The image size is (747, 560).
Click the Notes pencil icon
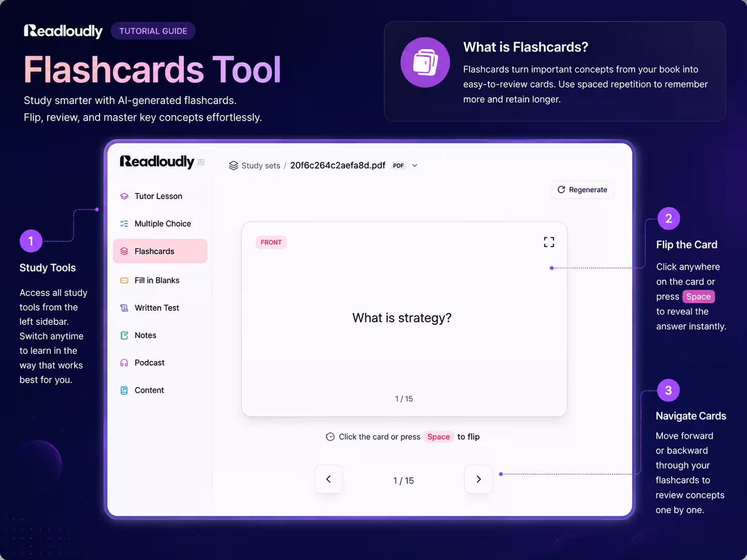[124, 335]
